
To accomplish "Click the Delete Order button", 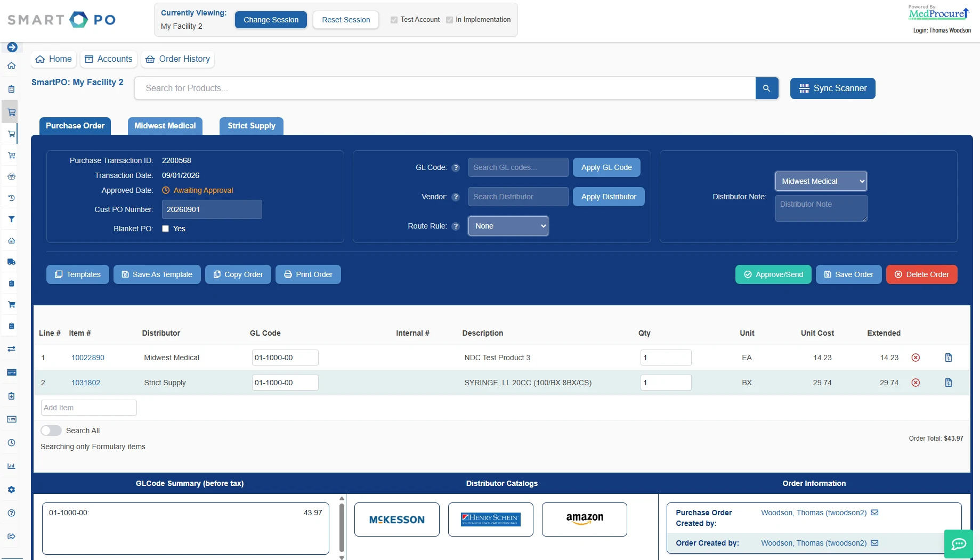I will (921, 274).
